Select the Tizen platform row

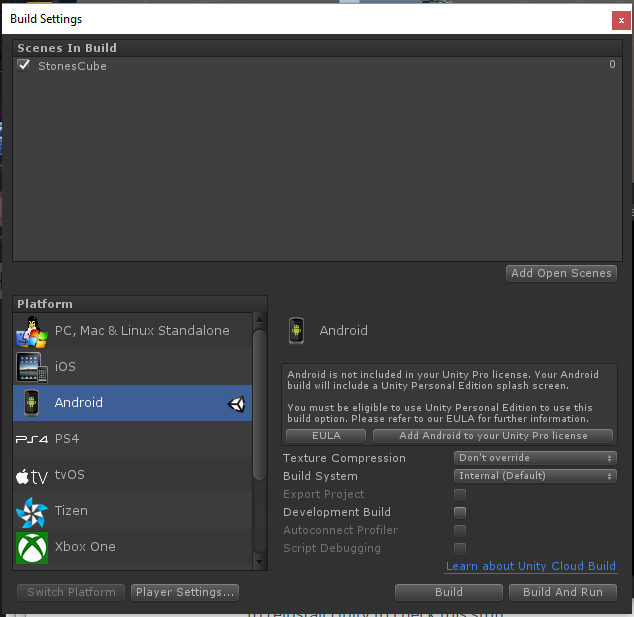(x=133, y=511)
